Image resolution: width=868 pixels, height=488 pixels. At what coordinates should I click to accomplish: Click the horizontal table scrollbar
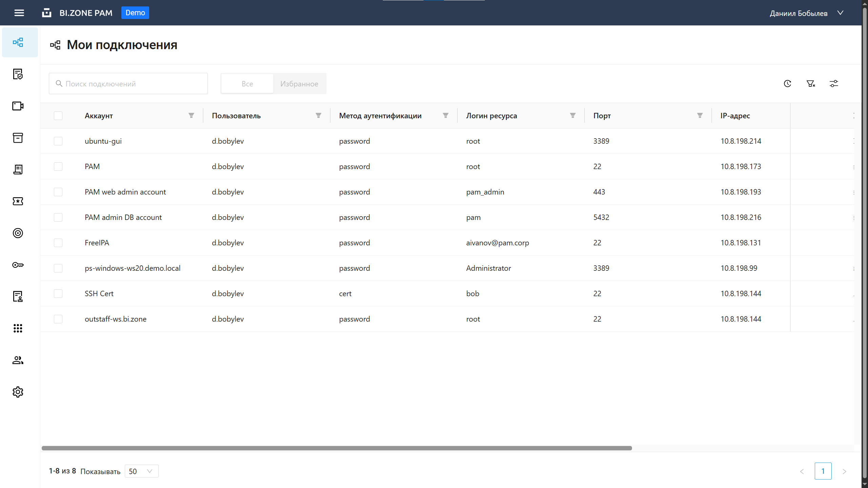click(336, 448)
